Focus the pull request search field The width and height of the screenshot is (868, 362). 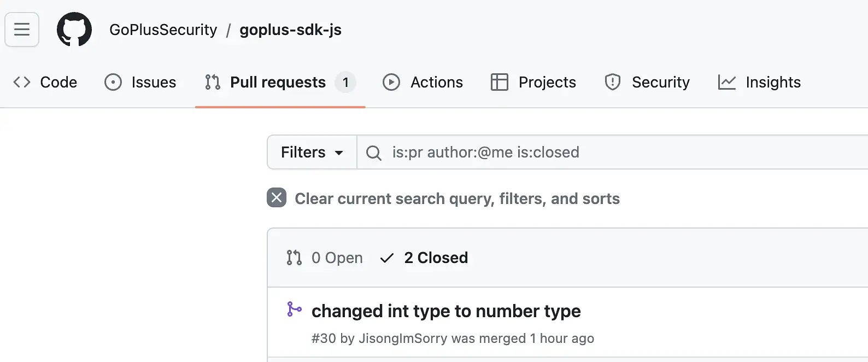tap(612, 152)
